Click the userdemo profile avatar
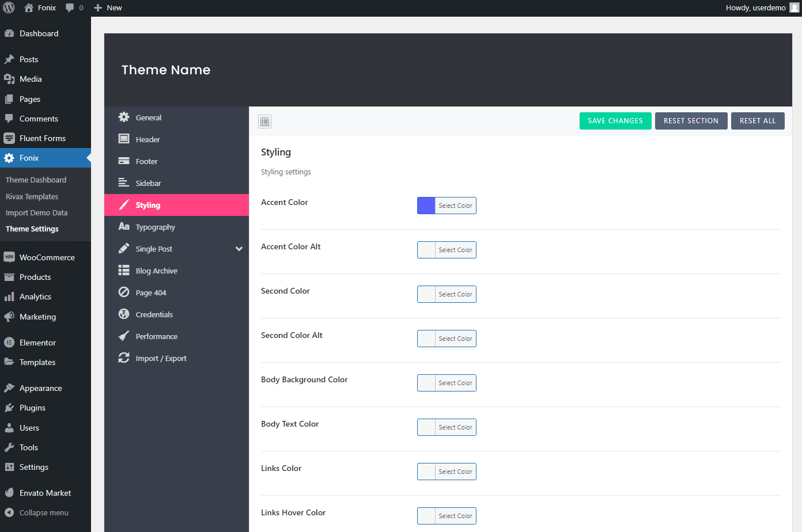Viewport: 802px width, 532px height. (x=794, y=7)
